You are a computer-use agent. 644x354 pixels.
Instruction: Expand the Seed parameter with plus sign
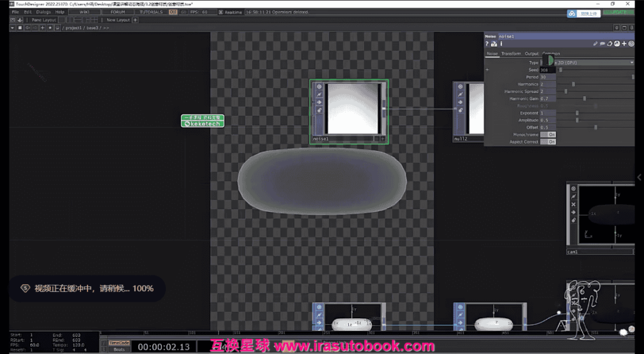pos(487,70)
